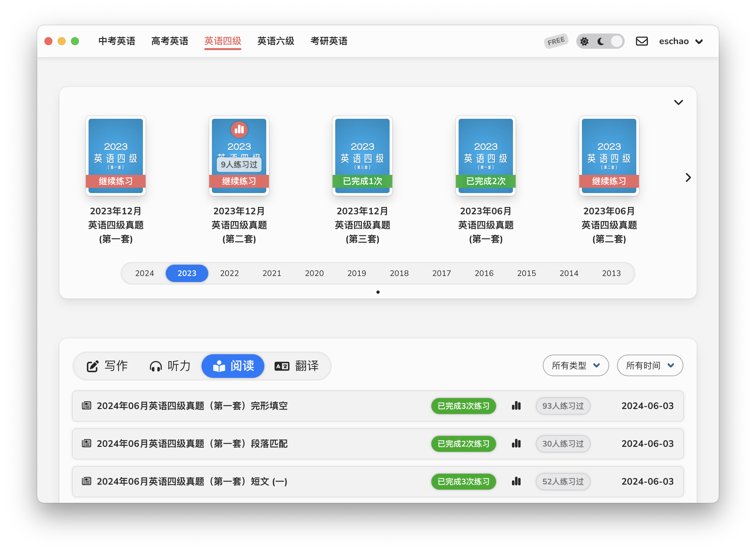Switch to 听力 section
This screenshot has height=552, width=756.
(170, 366)
